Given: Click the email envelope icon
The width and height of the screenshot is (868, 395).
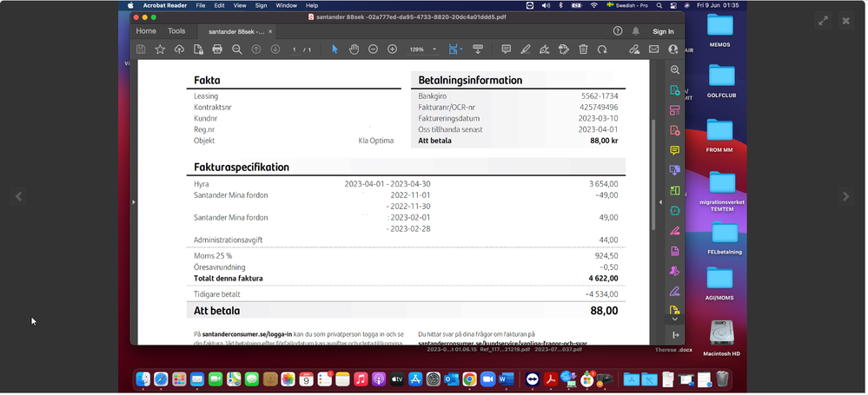Looking at the screenshot, I should (x=654, y=49).
